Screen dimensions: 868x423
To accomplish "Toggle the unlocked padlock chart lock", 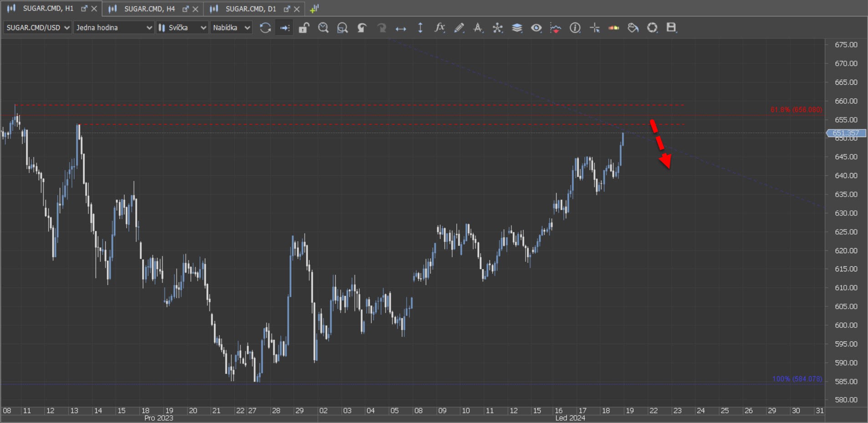I will click(x=304, y=28).
